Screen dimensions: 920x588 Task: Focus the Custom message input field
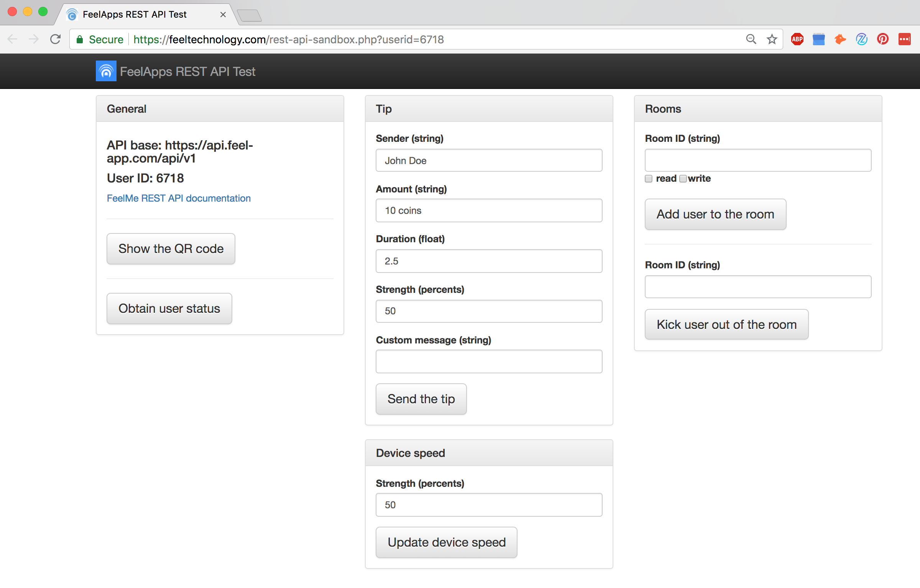(x=489, y=361)
